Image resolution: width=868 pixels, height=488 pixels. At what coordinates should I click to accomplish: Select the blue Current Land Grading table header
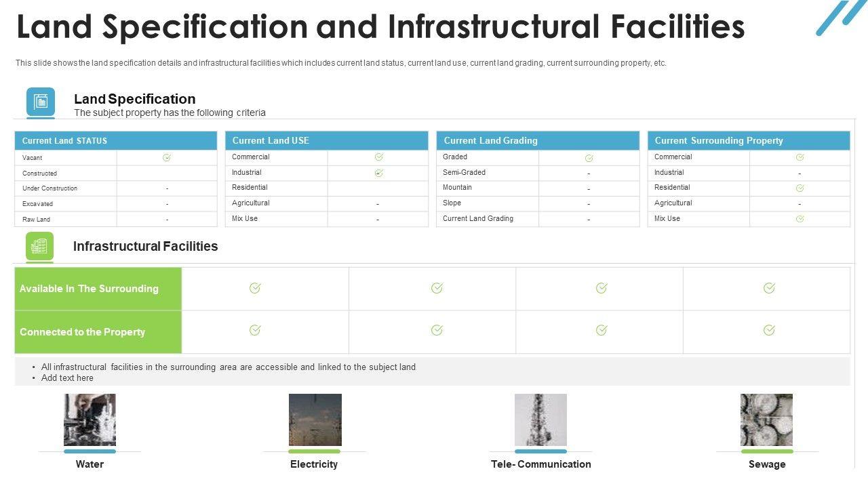tap(538, 140)
